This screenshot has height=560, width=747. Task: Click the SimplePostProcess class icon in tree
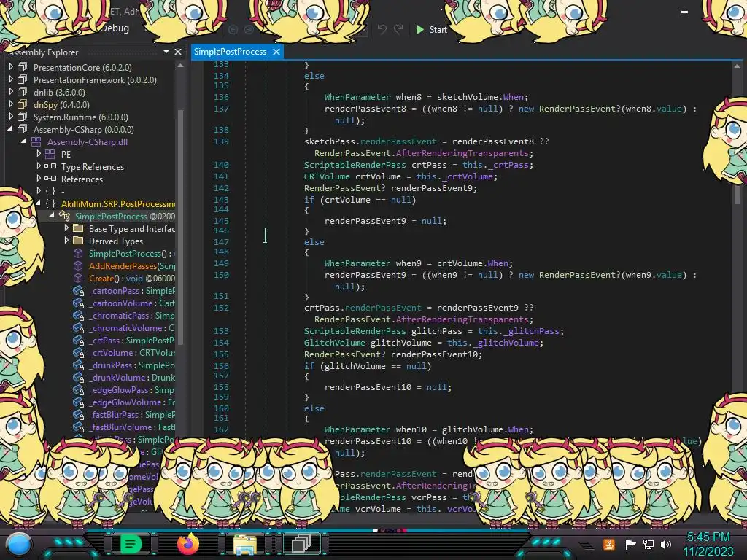point(64,216)
